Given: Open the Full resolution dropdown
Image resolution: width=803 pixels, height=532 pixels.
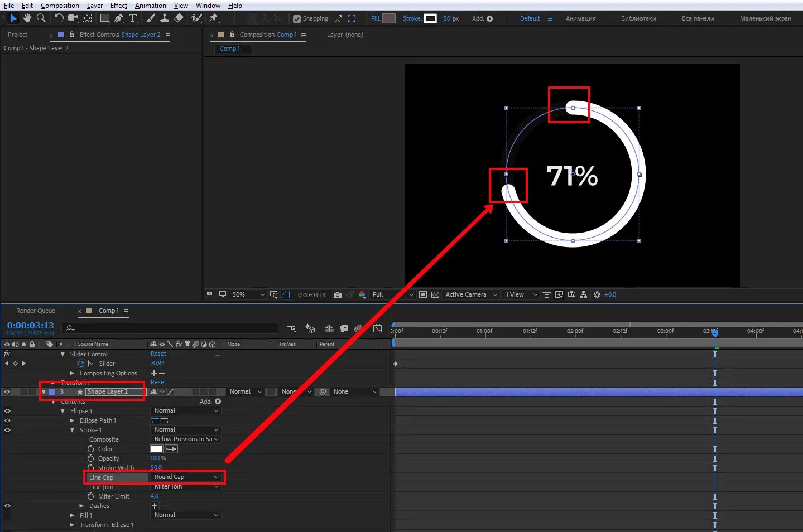Looking at the screenshot, I should pyautogui.click(x=393, y=295).
